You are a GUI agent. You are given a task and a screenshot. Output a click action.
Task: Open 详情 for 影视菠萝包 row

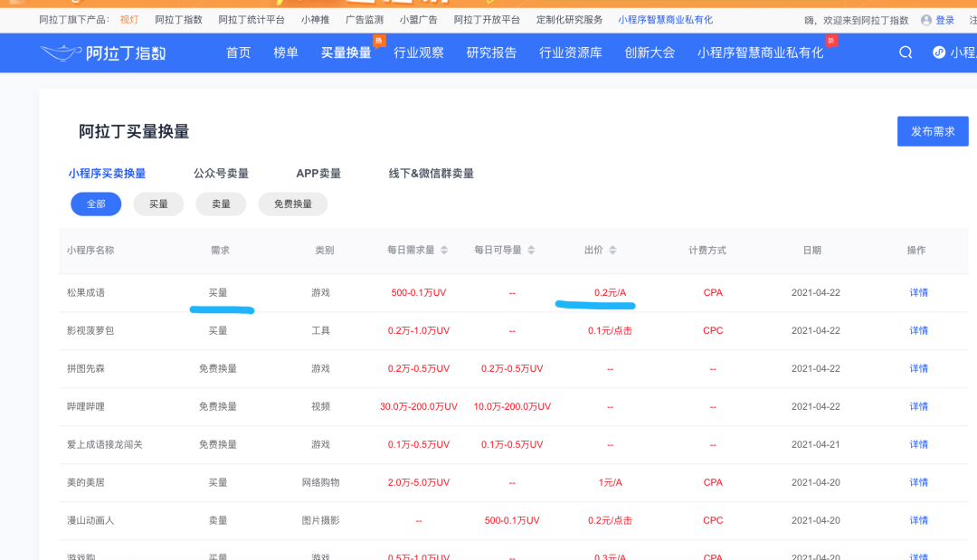coord(918,331)
